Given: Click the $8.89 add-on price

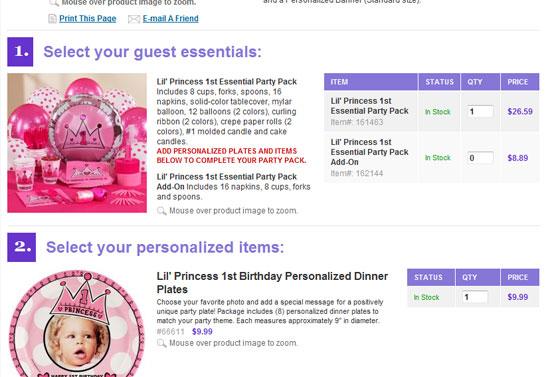Looking at the screenshot, I should coord(518,158).
